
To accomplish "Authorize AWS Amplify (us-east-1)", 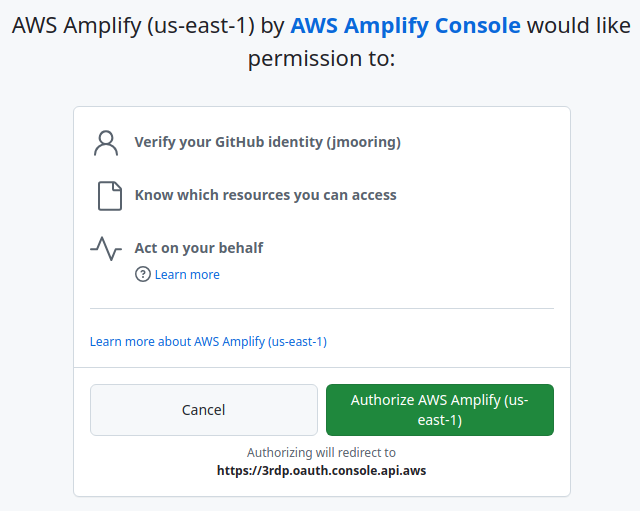I will click(x=439, y=410).
